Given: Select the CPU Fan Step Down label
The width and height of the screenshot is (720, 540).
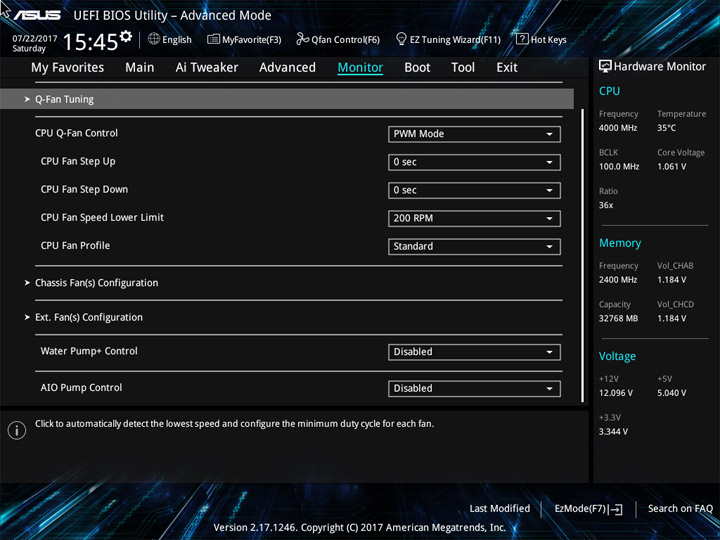Looking at the screenshot, I should click(84, 189).
